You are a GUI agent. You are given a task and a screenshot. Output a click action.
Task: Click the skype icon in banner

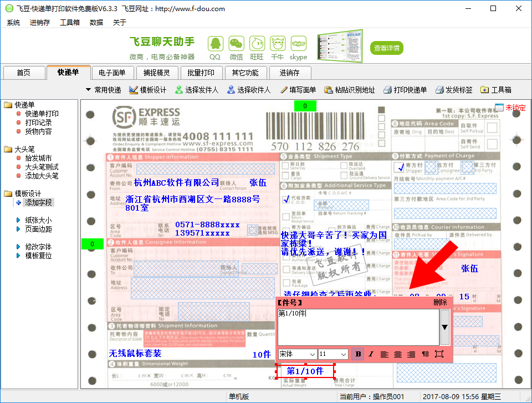tap(299, 44)
